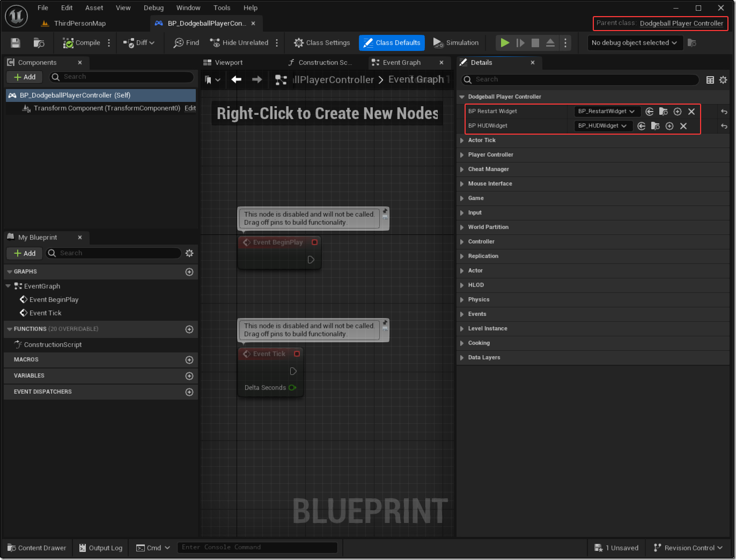Add a new variable with plus icon

coord(189,376)
